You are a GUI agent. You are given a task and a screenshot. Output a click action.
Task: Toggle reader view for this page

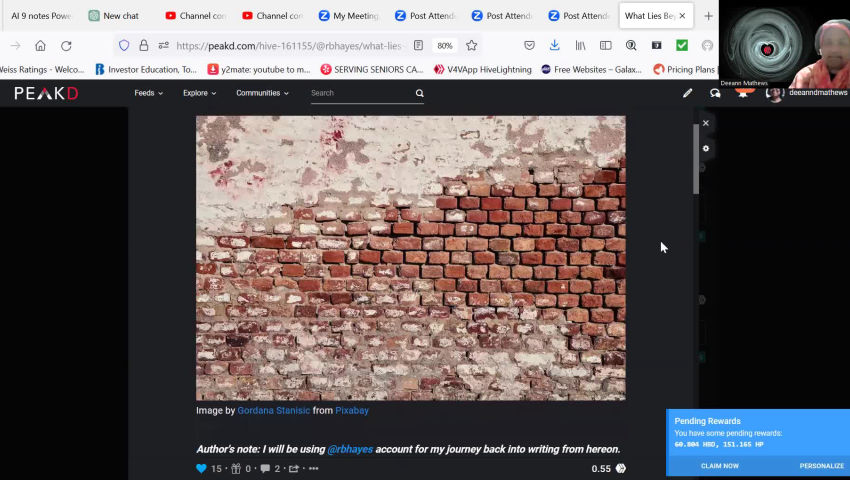(x=418, y=46)
